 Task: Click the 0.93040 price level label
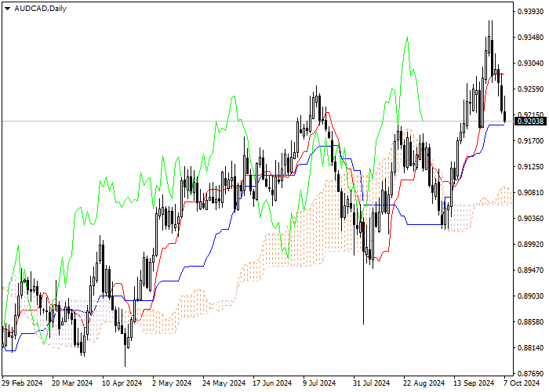pos(531,64)
